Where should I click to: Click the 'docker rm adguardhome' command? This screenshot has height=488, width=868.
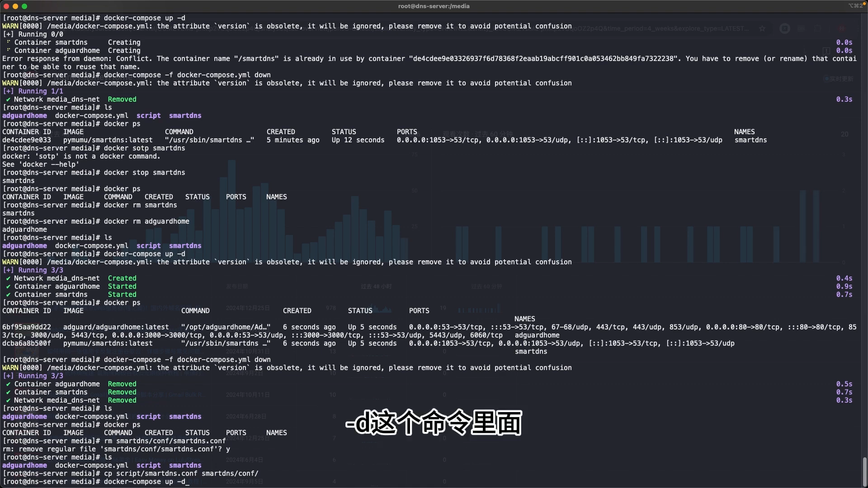click(x=146, y=221)
